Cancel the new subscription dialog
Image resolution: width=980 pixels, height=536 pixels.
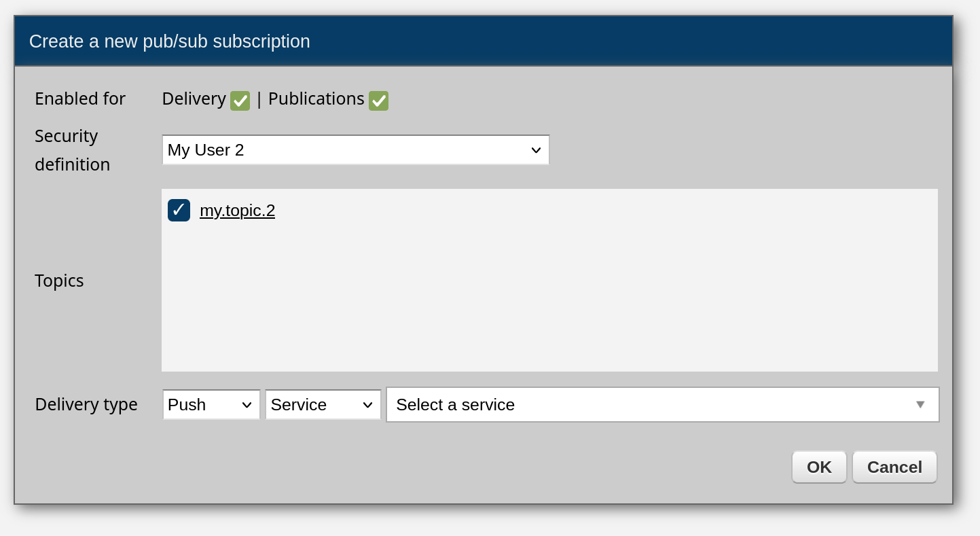click(894, 467)
